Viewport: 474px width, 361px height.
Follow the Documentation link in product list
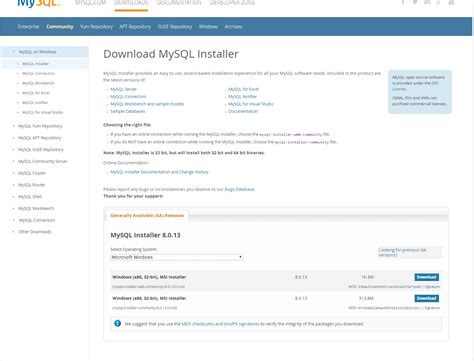pyautogui.click(x=243, y=111)
